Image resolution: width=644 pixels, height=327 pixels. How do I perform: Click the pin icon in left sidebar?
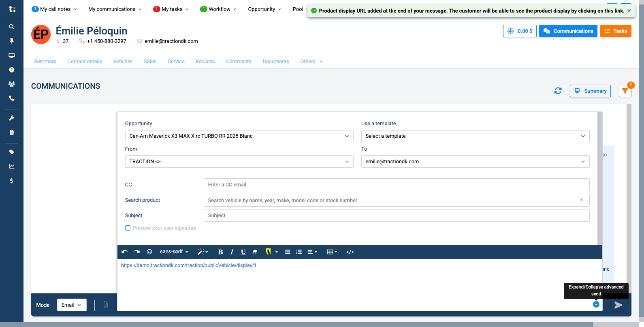(x=12, y=41)
